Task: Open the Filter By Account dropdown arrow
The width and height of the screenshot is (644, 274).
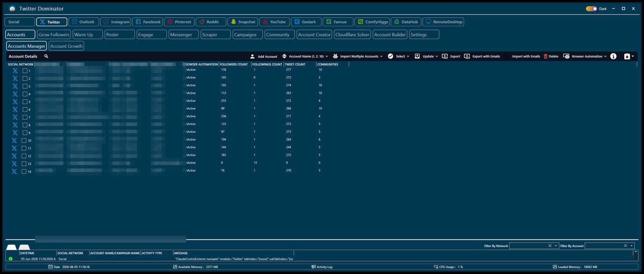Action: 632,246
